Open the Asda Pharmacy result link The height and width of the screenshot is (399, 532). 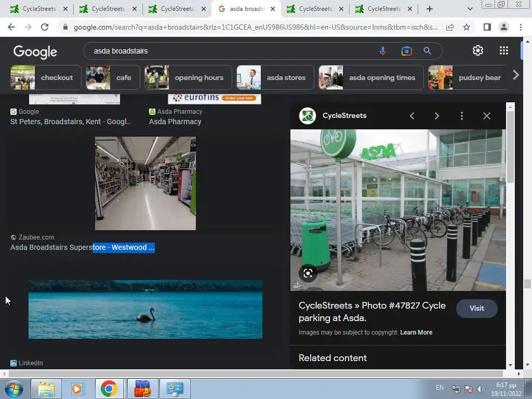175,122
